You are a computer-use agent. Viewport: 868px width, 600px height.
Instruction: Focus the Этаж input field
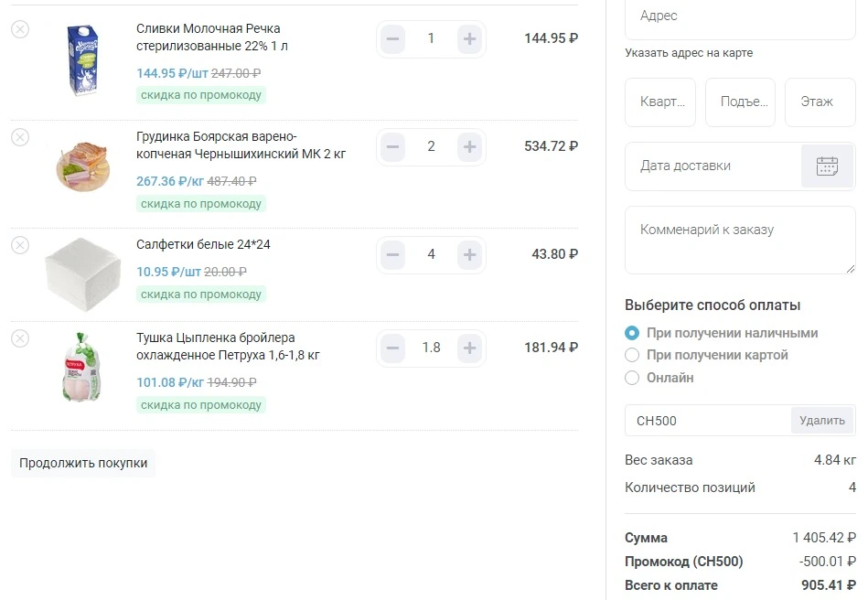(x=820, y=102)
